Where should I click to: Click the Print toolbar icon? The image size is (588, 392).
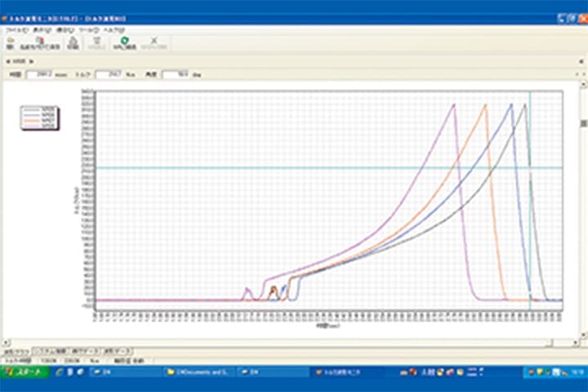[73, 42]
